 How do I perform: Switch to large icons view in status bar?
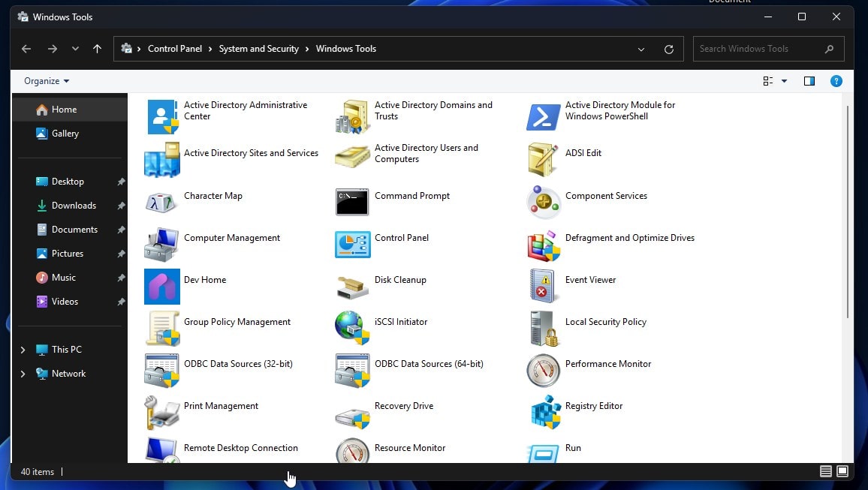coord(842,471)
